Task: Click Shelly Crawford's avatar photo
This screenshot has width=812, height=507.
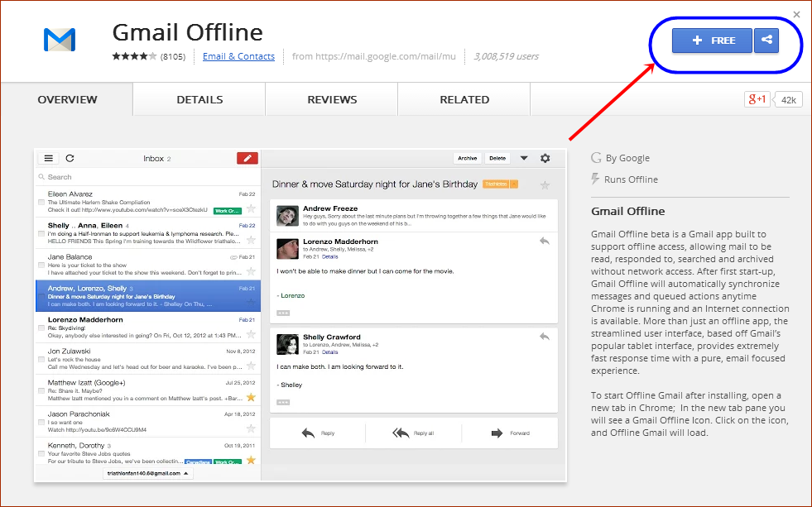Action: click(x=287, y=344)
